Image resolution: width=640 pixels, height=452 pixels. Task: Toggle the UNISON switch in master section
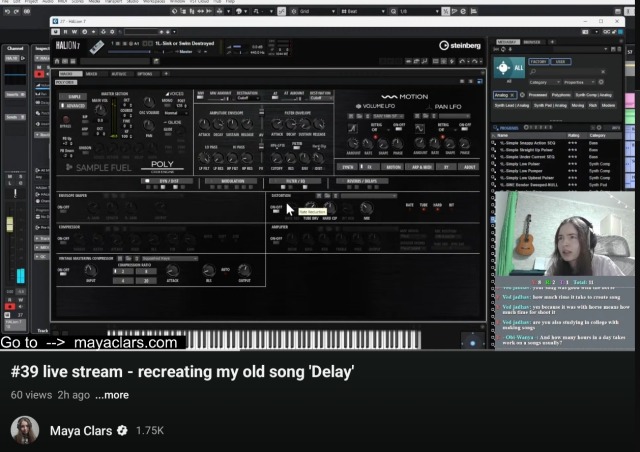coord(85,152)
